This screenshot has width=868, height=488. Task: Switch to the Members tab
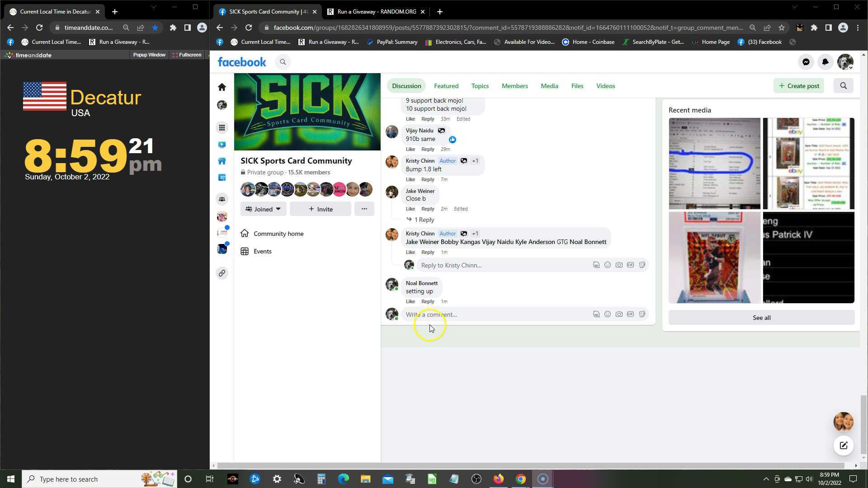coord(514,86)
